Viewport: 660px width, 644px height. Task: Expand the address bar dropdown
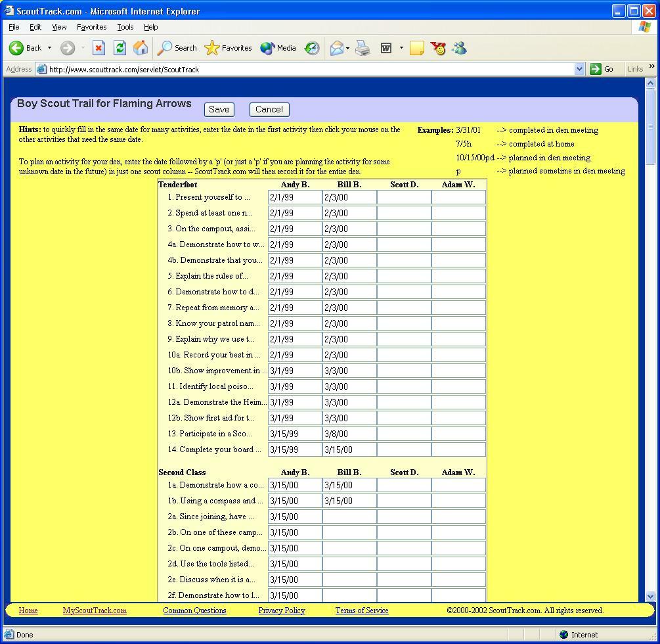click(580, 69)
